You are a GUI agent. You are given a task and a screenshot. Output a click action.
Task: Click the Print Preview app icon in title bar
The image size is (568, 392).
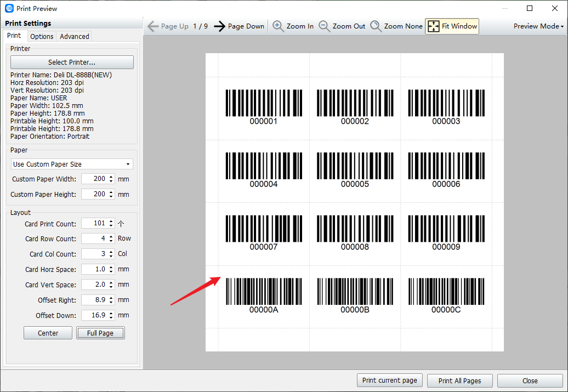9,8
